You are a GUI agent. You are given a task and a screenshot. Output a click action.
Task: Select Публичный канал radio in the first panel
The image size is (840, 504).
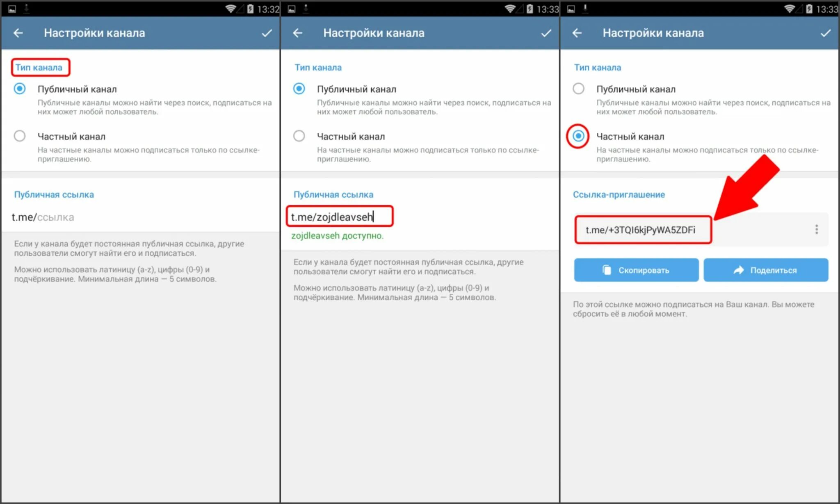point(20,89)
